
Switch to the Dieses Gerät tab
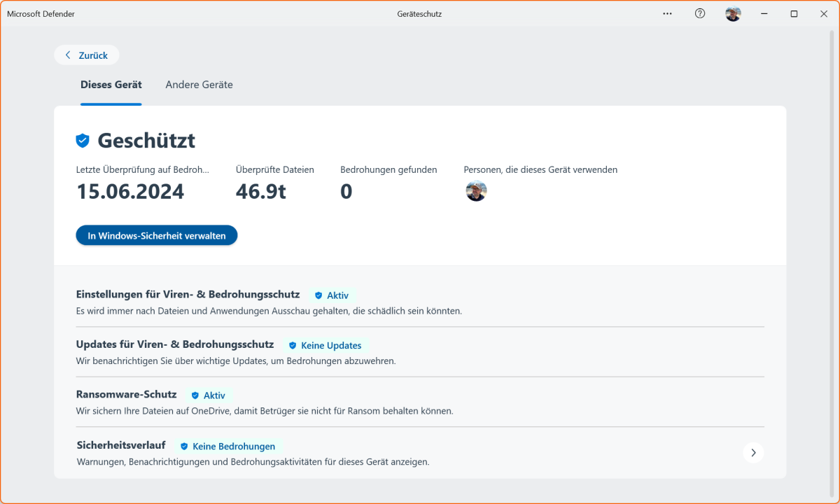tap(111, 85)
